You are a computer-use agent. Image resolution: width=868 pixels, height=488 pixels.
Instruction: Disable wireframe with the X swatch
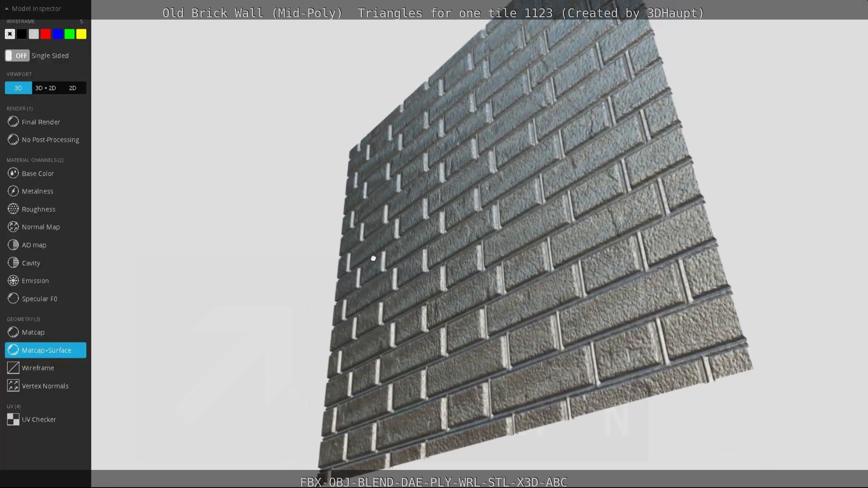(10, 34)
